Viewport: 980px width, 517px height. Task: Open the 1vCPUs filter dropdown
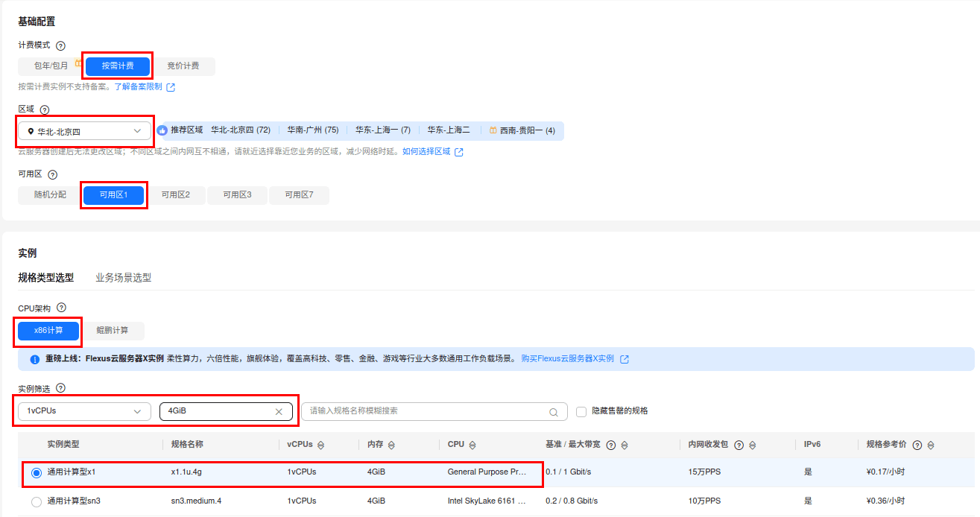tap(84, 411)
